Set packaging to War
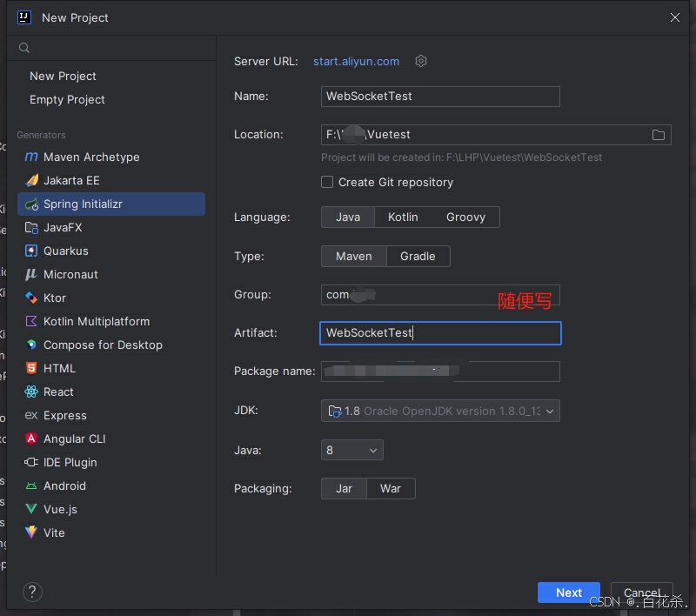696x616 pixels. pos(391,489)
